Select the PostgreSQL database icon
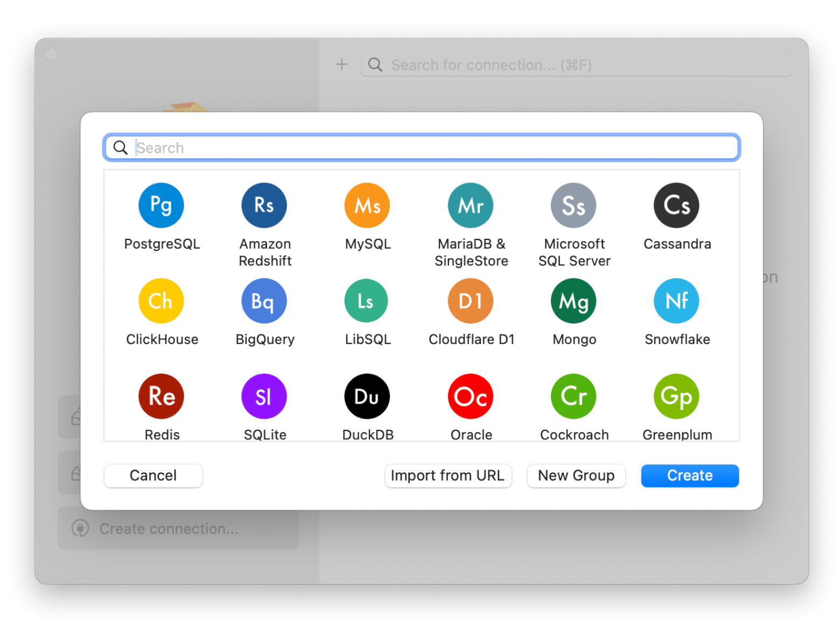 click(x=161, y=206)
